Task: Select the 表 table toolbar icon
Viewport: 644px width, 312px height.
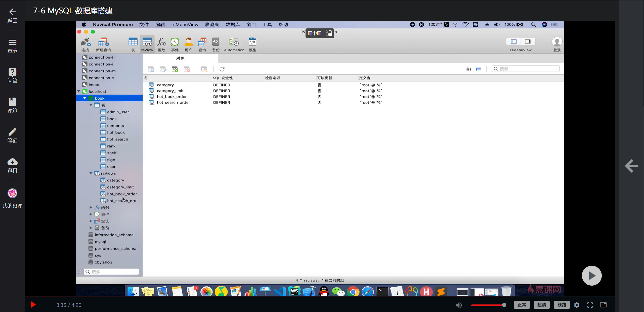Action: (x=133, y=44)
